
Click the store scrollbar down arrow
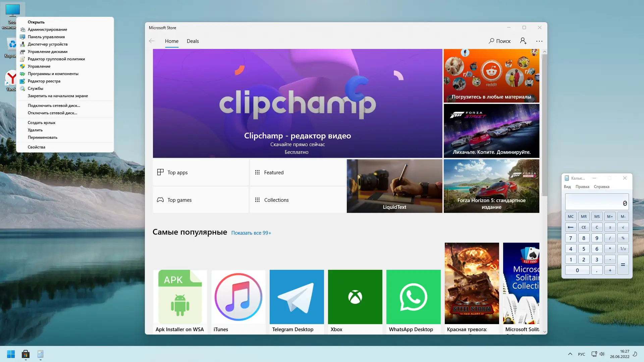pos(544,332)
